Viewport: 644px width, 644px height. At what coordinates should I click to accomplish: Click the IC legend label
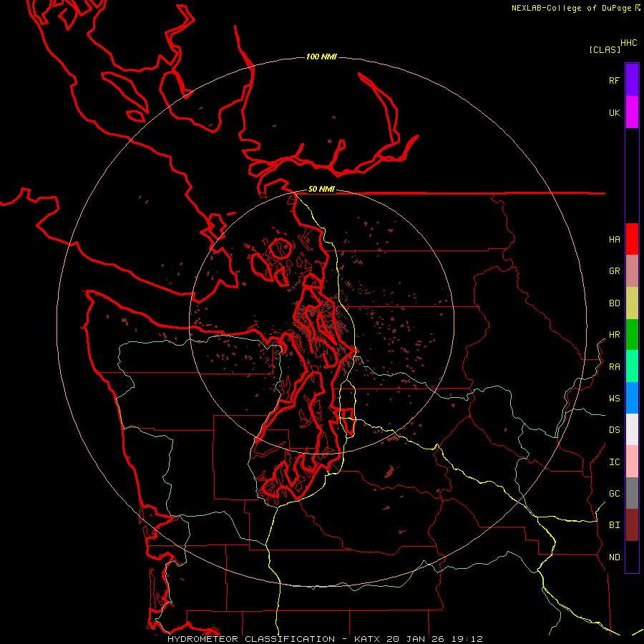[614, 462]
